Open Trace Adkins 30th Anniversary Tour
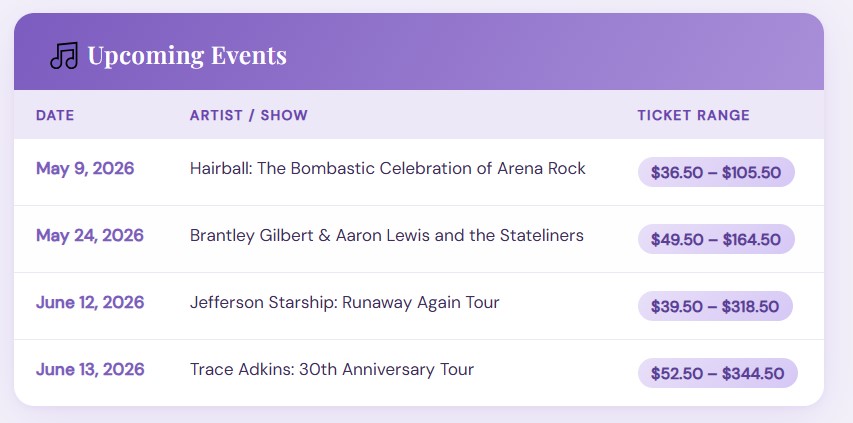The width and height of the screenshot is (853, 423). coord(332,370)
